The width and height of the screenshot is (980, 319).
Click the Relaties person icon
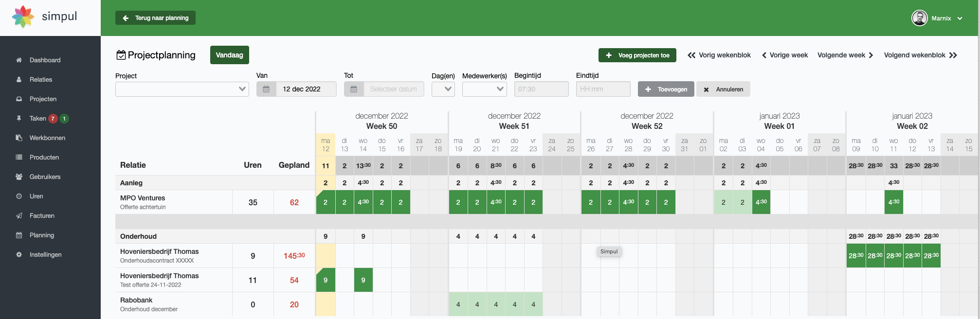point(19,80)
